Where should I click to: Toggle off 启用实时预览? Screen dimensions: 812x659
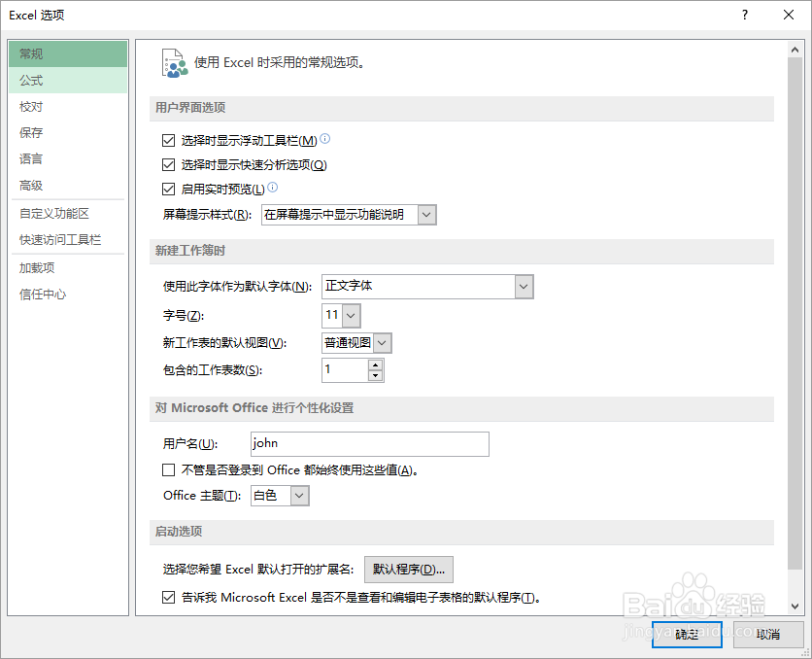click(x=168, y=189)
